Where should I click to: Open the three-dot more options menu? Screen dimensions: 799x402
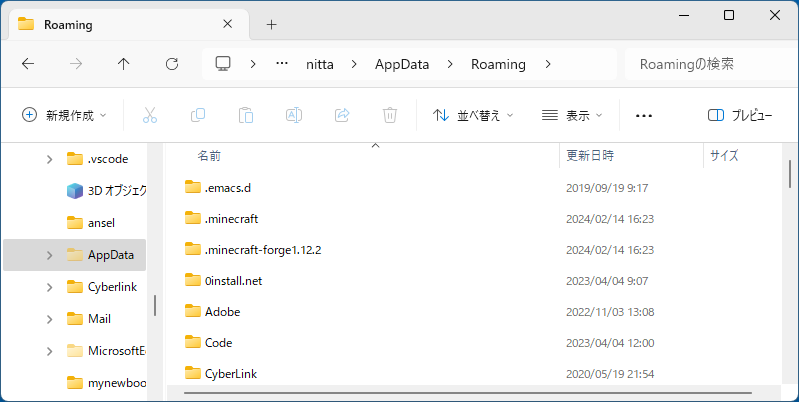[644, 115]
